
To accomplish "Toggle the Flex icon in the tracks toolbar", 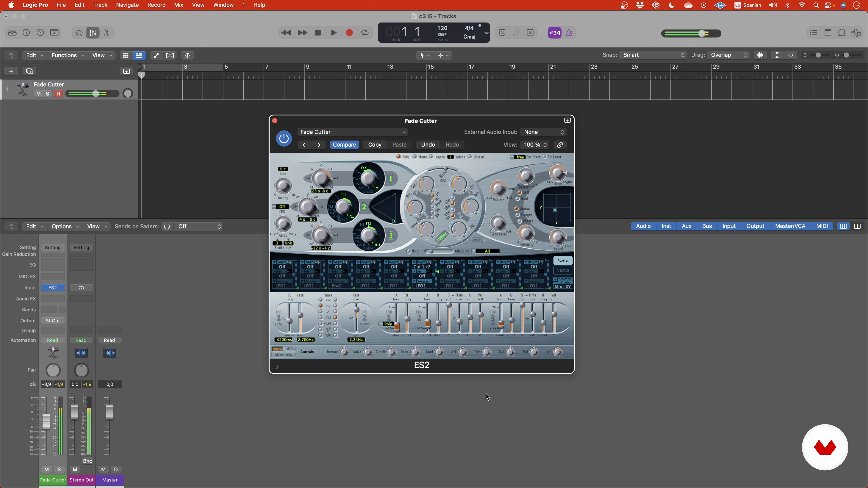I will 170,55.
